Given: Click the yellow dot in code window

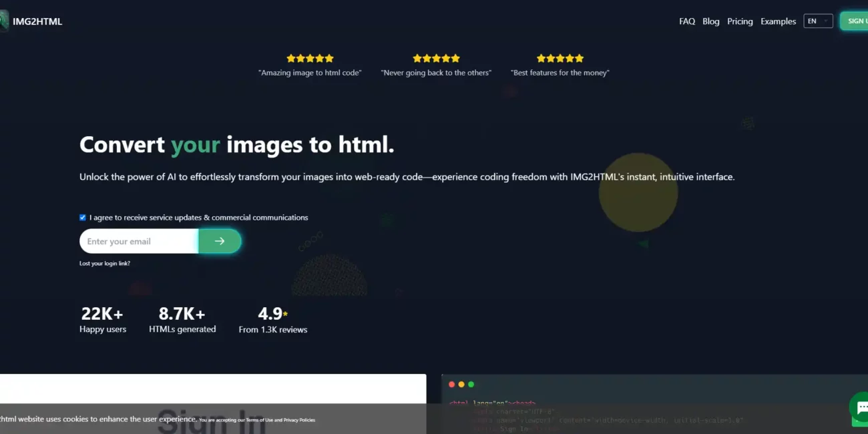Looking at the screenshot, I should pyautogui.click(x=461, y=385).
